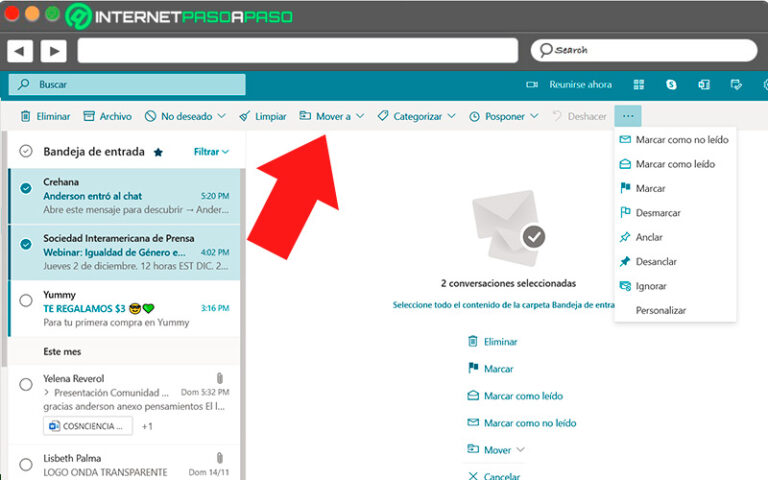Click the pin icon next to Anclar
Screen dimensions: 768x480
pyautogui.click(x=625, y=237)
